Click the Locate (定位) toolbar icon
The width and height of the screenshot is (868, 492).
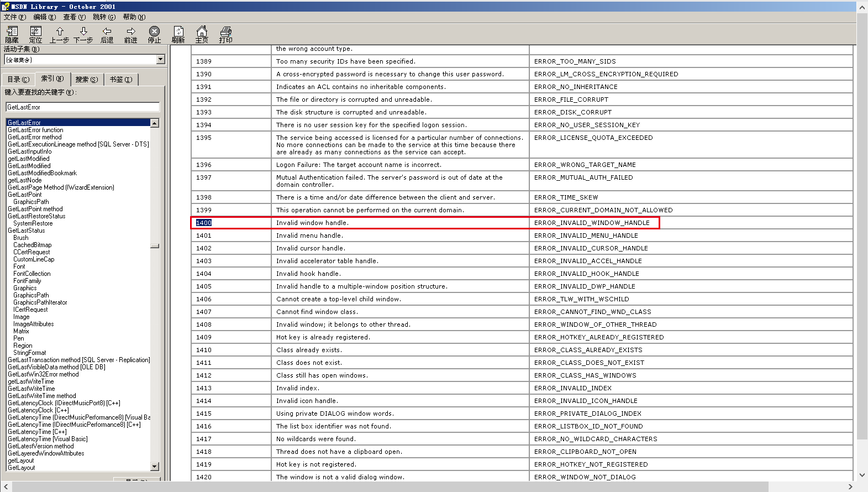pyautogui.click(x=35, y=34)
